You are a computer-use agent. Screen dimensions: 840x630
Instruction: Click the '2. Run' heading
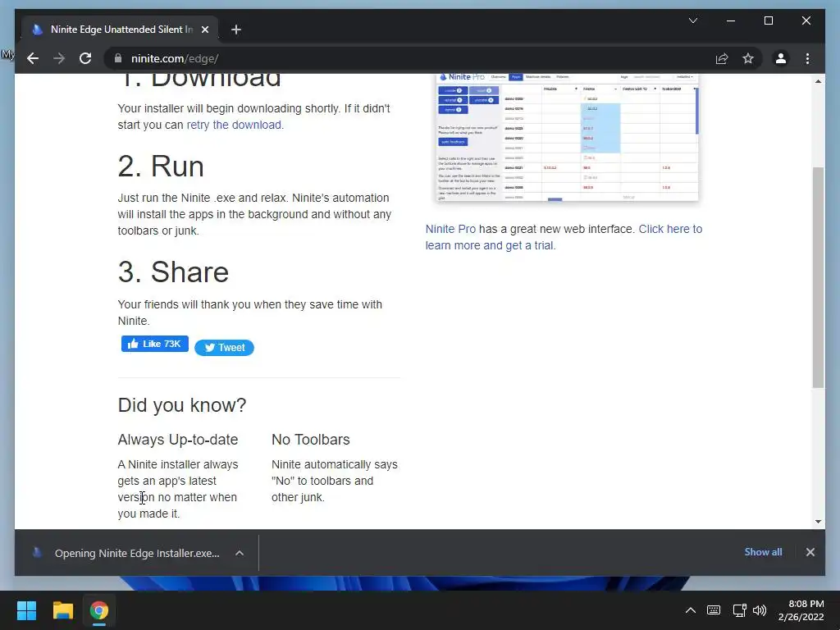tap(161, 166)
